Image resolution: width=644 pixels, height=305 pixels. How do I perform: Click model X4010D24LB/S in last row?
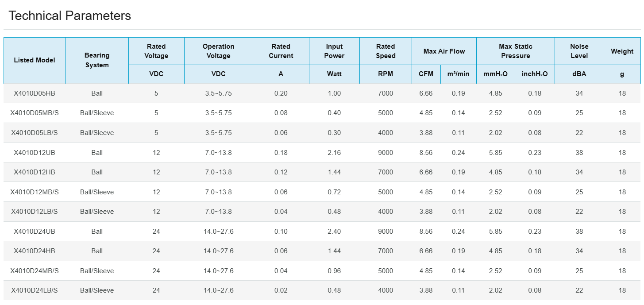pos(35,290)
